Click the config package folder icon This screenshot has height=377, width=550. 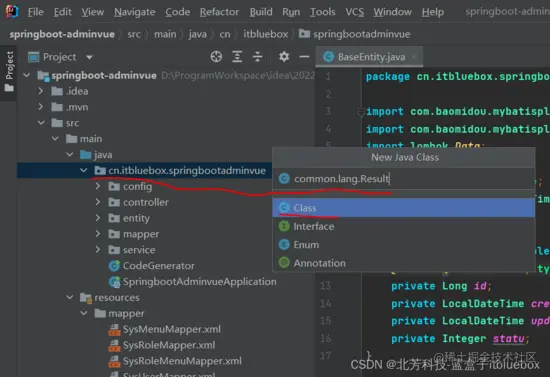[114, 187]
